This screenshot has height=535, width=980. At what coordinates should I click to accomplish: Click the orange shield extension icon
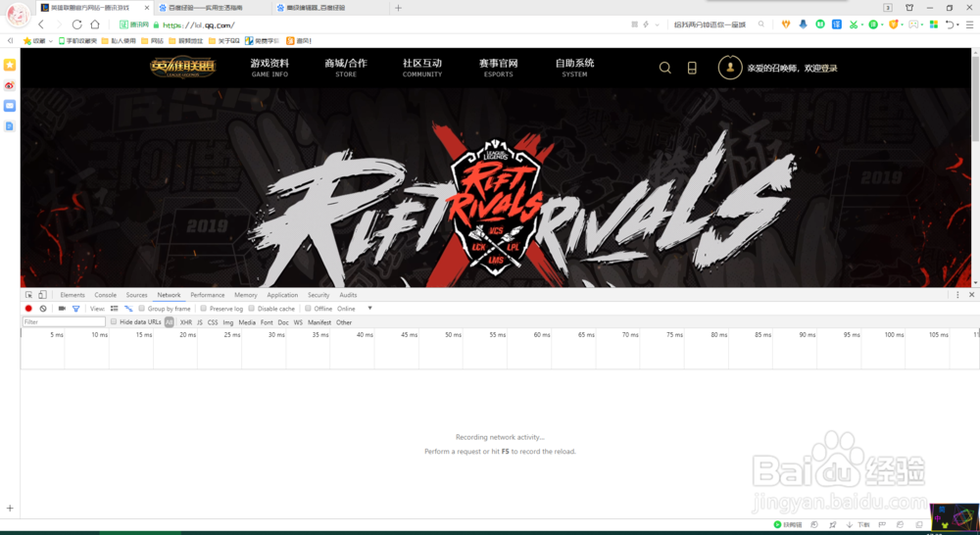[893, 24]
